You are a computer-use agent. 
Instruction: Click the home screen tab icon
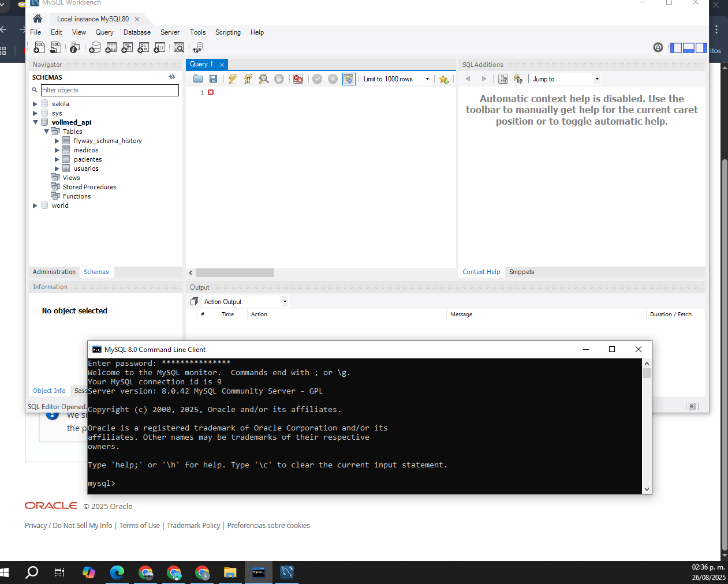(x=38, y=18)
